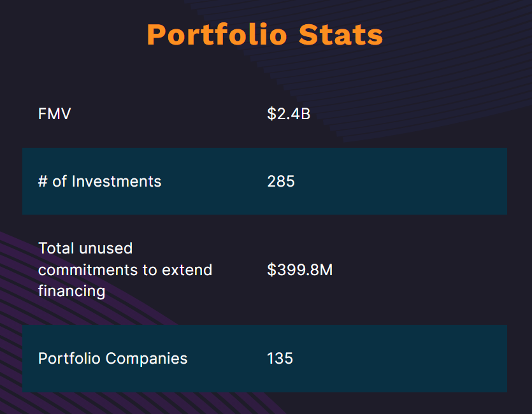
Task: Click the FMV label
Action: click(x=54, y=114)
